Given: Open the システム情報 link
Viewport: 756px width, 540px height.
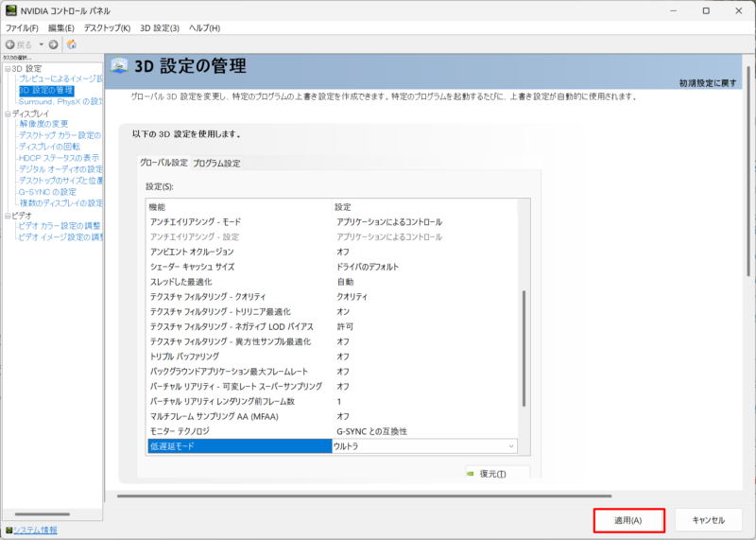Looking at the screenshot, I should (x=35, y=530).
